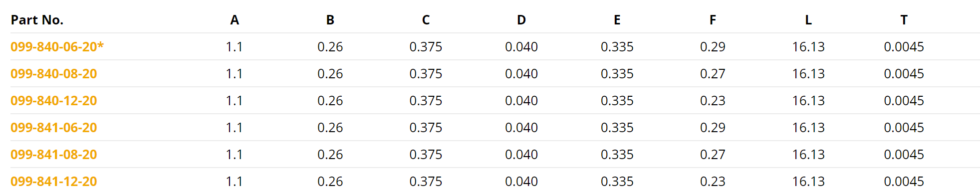This screenshot has height=194, width=980.
Task: Click the L column header
Action: [x=808, y=20]
